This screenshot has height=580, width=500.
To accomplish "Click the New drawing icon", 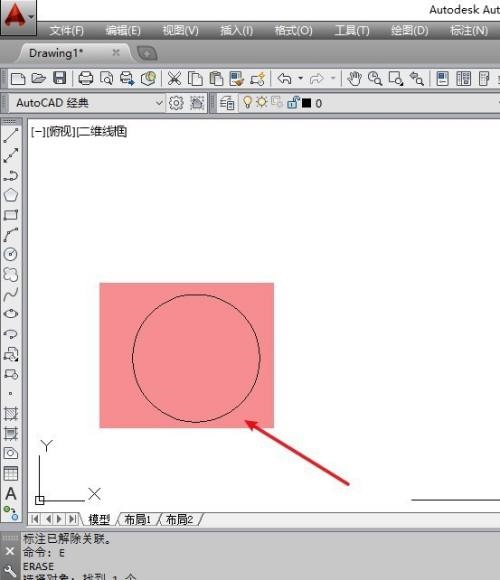I will (18, 78).
